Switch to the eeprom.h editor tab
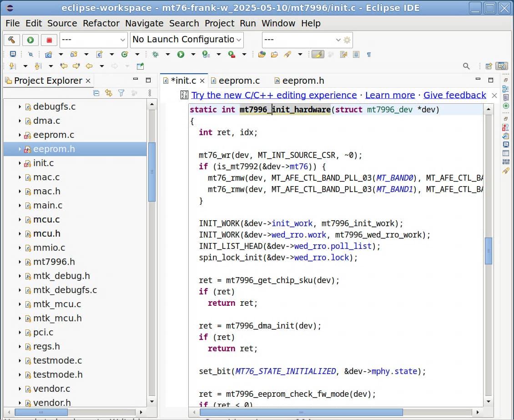This screenshot has height=420, width=514. pyautogui.click(x=299, y=81)
